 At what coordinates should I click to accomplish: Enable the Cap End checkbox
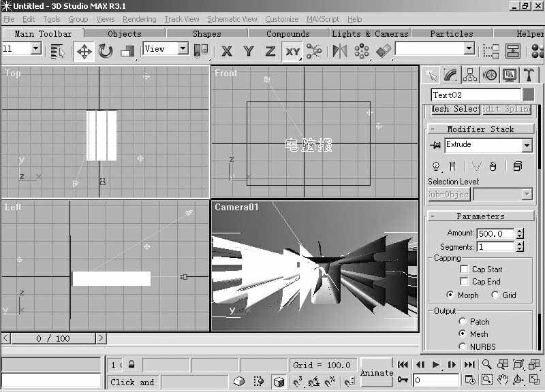[x=465, y=282]
